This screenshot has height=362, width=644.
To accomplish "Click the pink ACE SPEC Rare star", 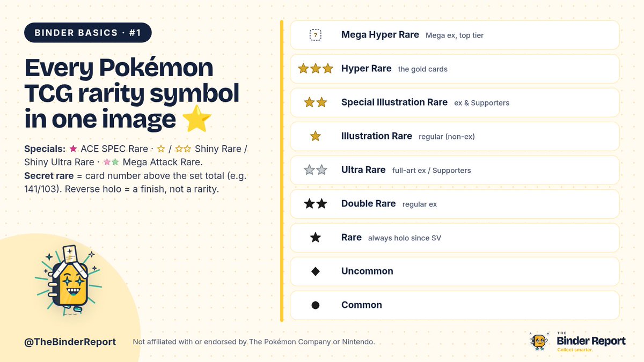I will [74, 149].
